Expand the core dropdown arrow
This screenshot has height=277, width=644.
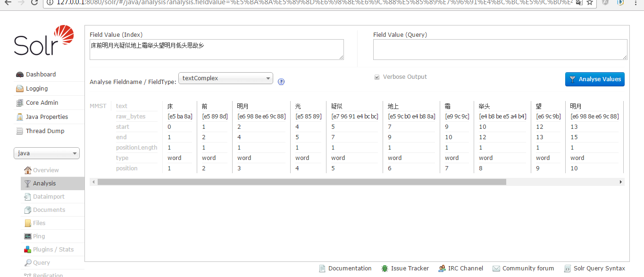click(74, 153)
